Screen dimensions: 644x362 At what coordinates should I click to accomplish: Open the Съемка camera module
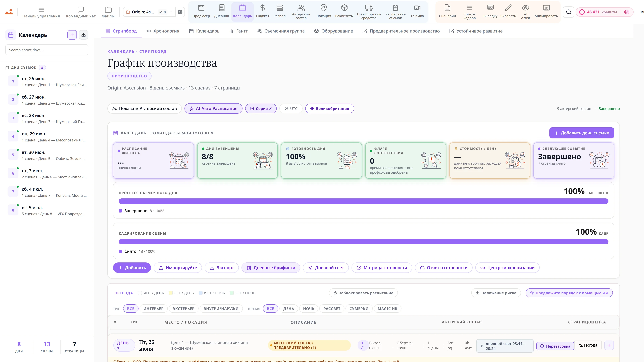point(417,12)
